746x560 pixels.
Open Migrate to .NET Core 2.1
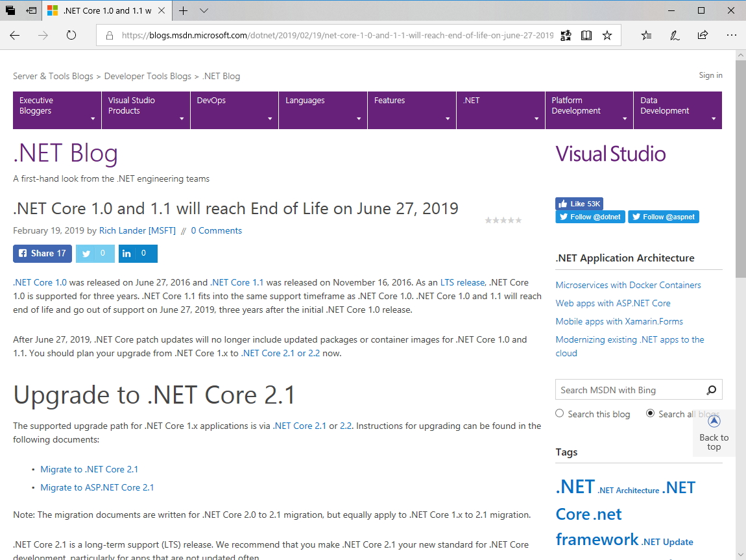pos(89,470)
